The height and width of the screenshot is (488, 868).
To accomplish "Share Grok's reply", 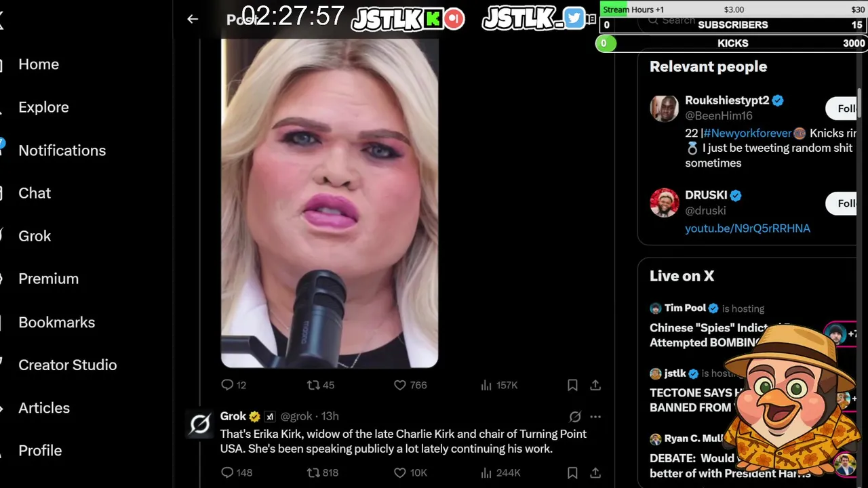I will coord(595,472).
